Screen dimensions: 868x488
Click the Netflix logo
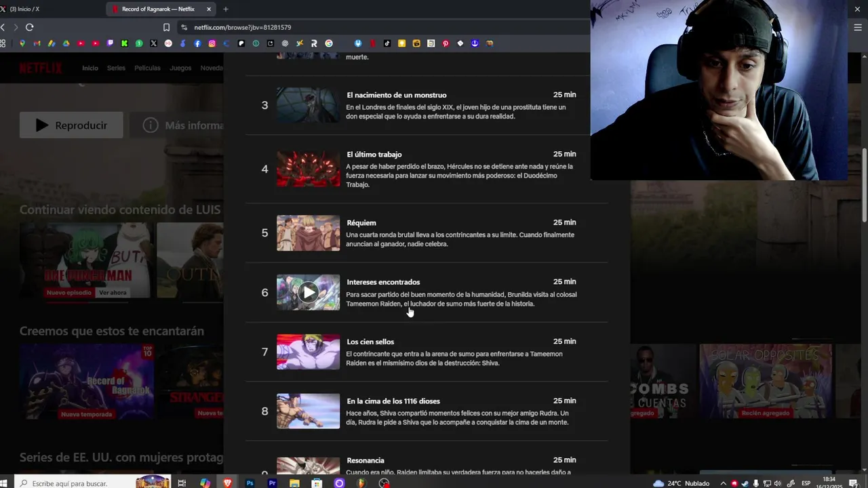(40, 68)
